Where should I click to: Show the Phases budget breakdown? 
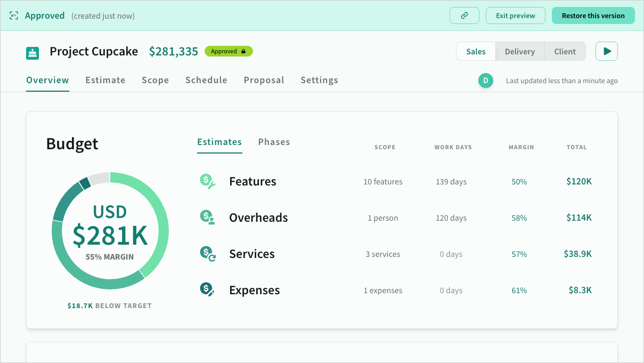[x=274, y=142]
